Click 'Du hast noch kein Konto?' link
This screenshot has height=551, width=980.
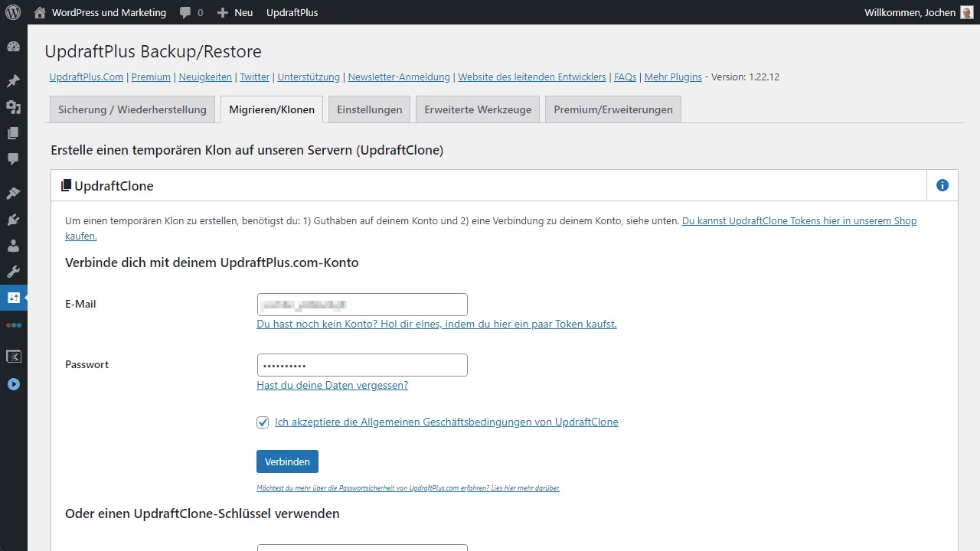click(x=436, y=324)
